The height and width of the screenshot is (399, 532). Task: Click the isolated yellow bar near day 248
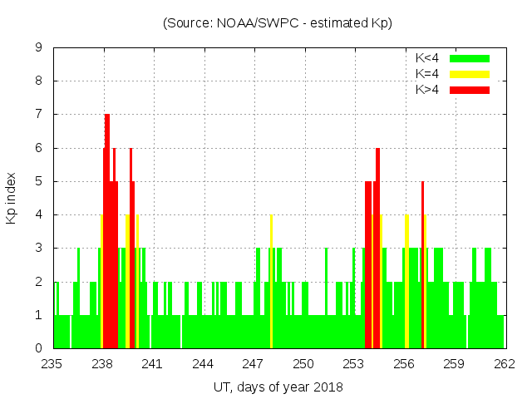click(271, 283)
